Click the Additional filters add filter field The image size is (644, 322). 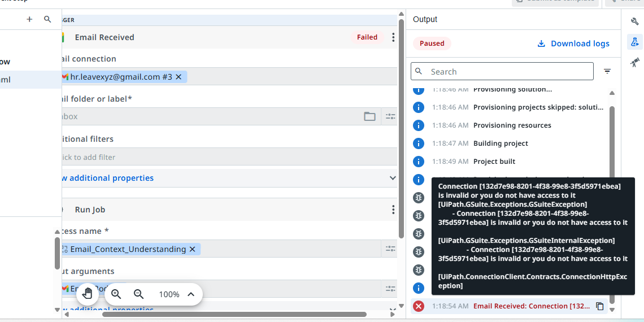tap(229, 157)
